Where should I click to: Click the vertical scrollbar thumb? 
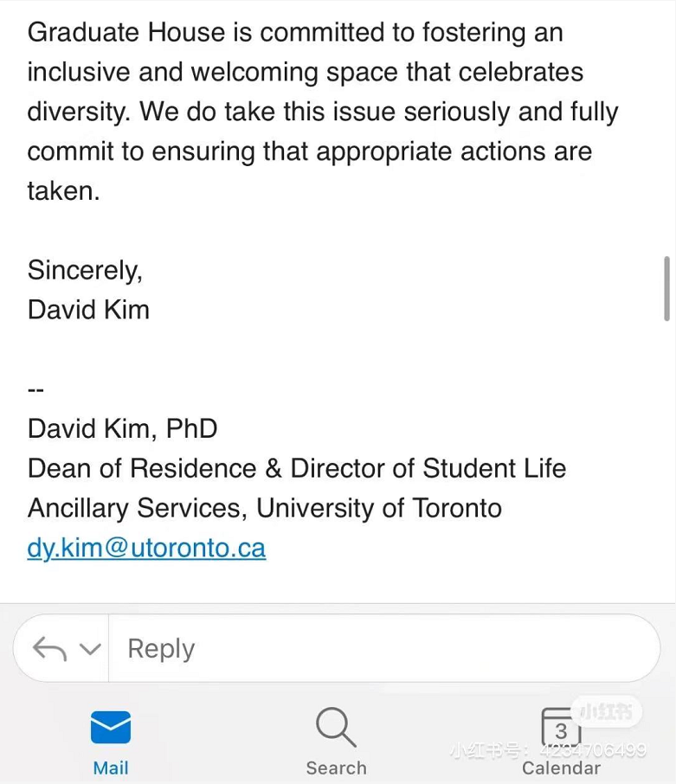666,288
